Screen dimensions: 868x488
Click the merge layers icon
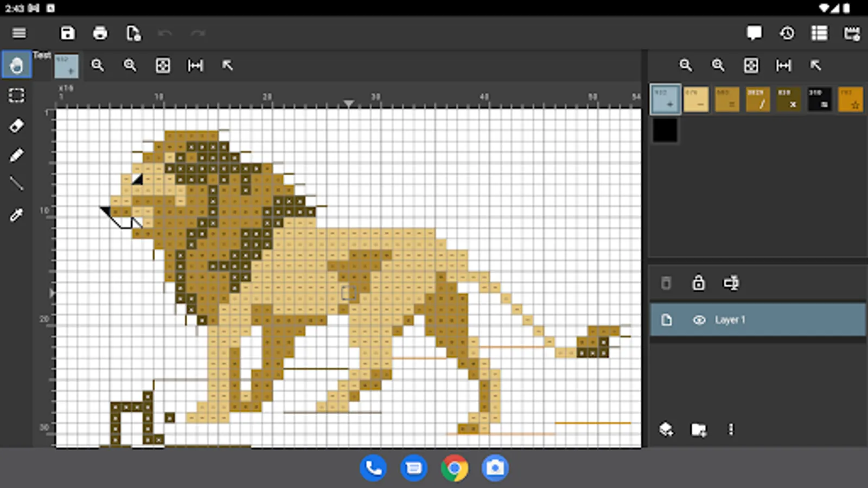tap(731, 282)
